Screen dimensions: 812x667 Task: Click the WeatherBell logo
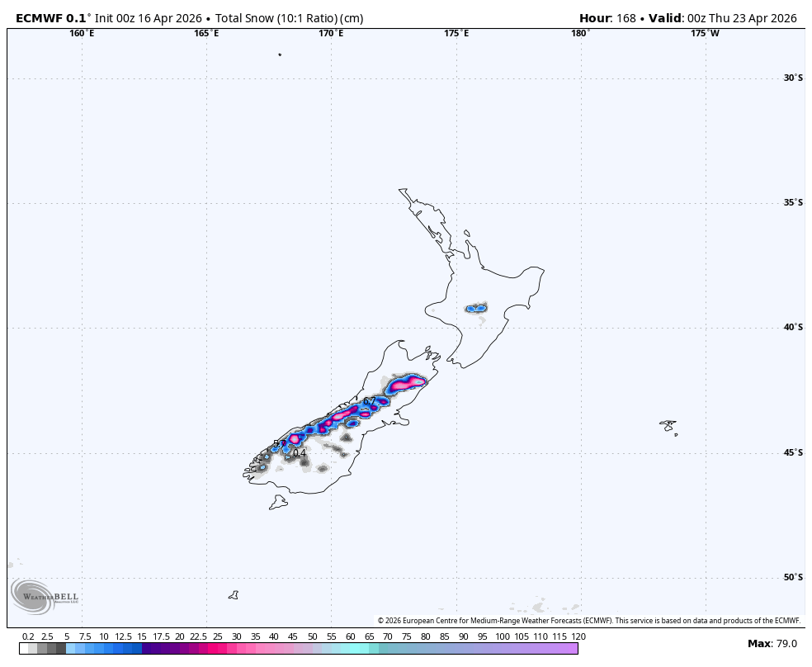(x=45, y=598)
